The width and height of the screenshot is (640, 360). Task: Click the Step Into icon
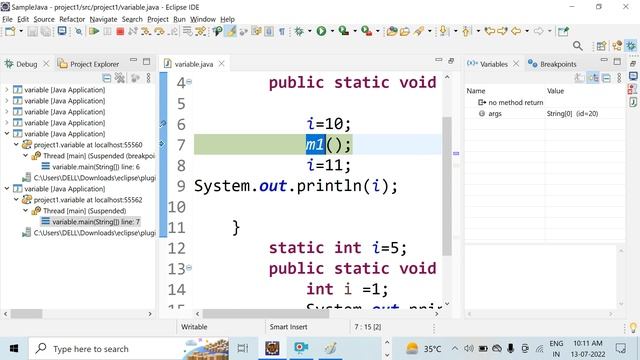pos(146,31)
